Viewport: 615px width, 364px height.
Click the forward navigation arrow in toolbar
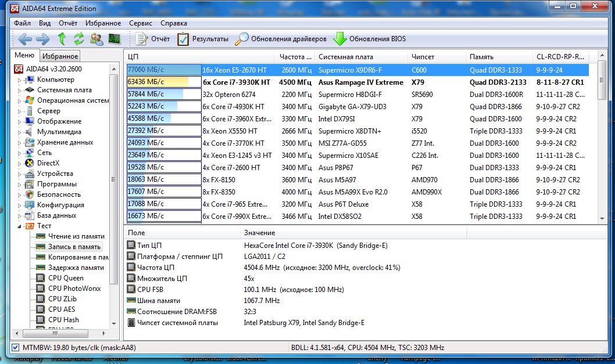tap(42, 39)
